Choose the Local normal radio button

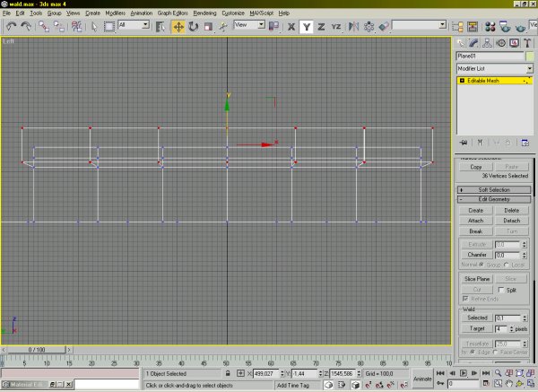point(508,265)
